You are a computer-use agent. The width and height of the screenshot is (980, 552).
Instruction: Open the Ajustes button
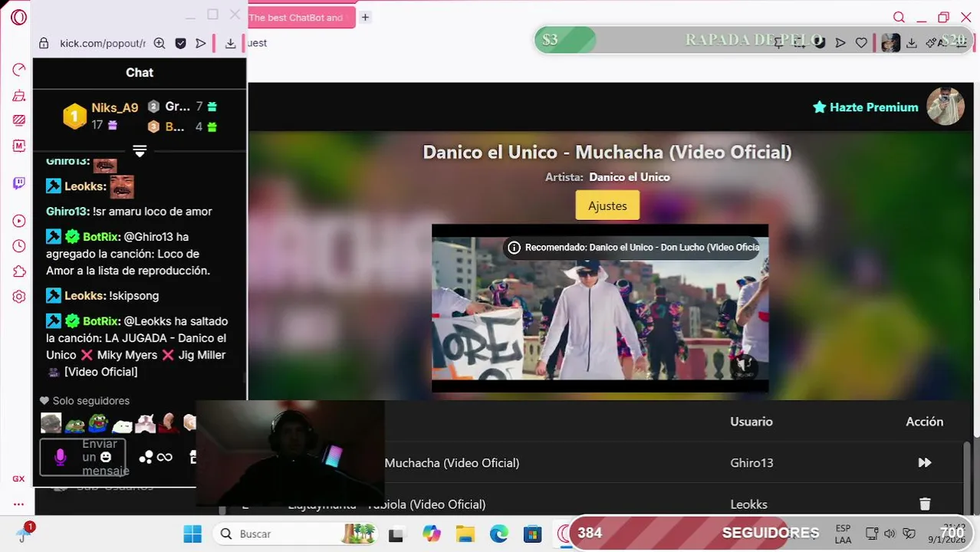click(607, 205)
